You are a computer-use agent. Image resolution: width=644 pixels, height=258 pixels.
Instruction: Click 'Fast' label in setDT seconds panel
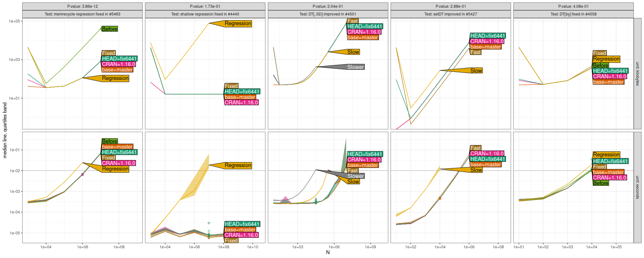click(x=475, y=148)
